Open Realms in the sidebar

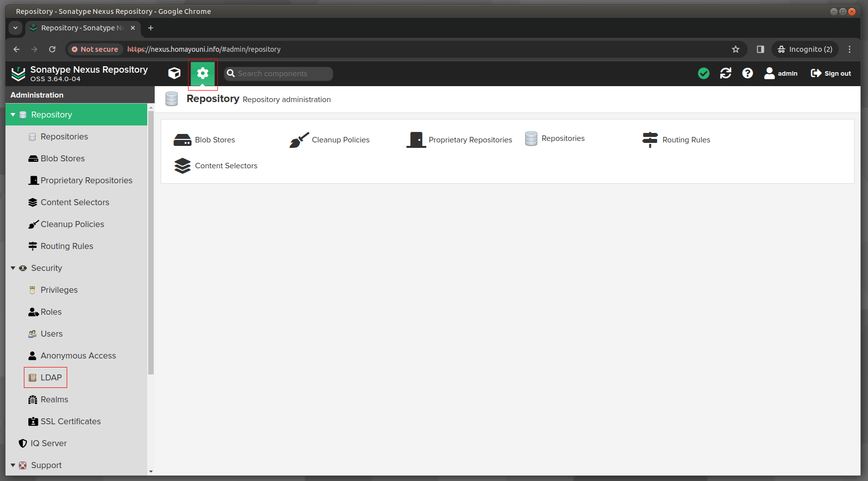[x=76, y=399]
